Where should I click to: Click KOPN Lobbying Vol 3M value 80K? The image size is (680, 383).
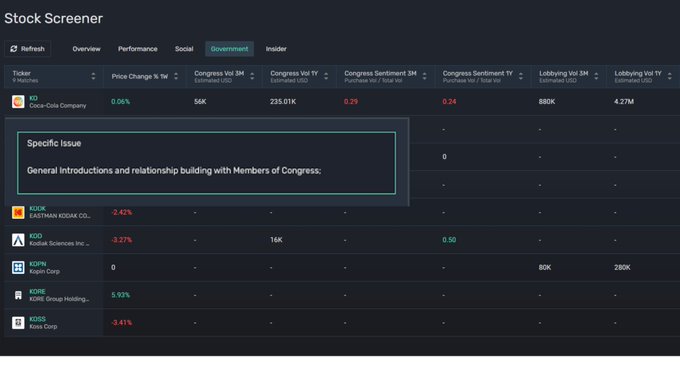coord(545,267)
